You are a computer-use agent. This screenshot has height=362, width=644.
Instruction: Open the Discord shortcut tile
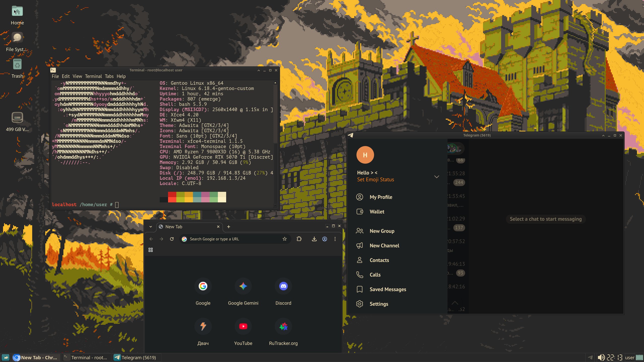[x=283, y=286]
